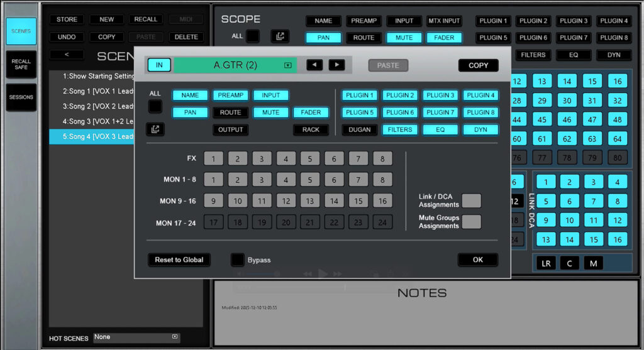Toggle the IN button in the dialog
This screenshot has height=350, width=644.
159,65
